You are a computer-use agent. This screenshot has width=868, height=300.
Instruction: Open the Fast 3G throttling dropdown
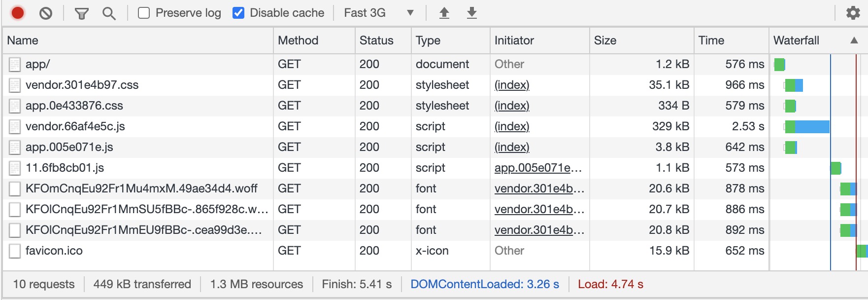pyautogui.click(x=378, y=13)
